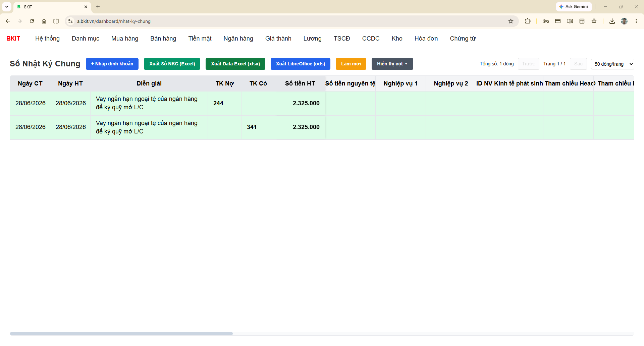Viewport: 644px width, 346px height.
Task: Click the Nghiệp vụ 2 column header
Action: tap(451, 83)
